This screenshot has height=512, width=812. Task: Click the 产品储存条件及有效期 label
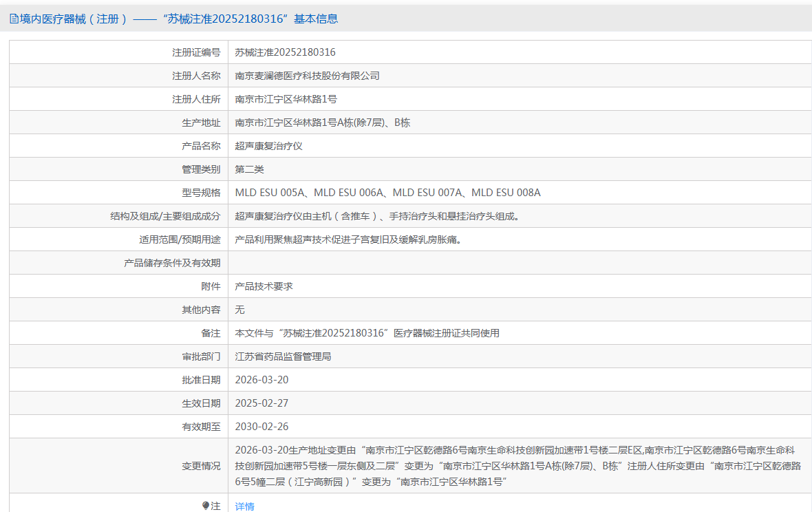(x=172, y=263)
